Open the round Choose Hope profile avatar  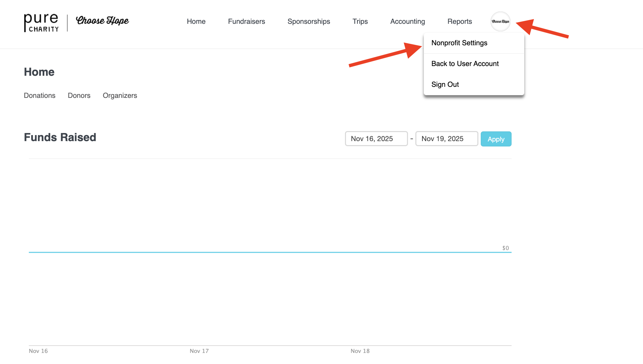tap(500, 21)
